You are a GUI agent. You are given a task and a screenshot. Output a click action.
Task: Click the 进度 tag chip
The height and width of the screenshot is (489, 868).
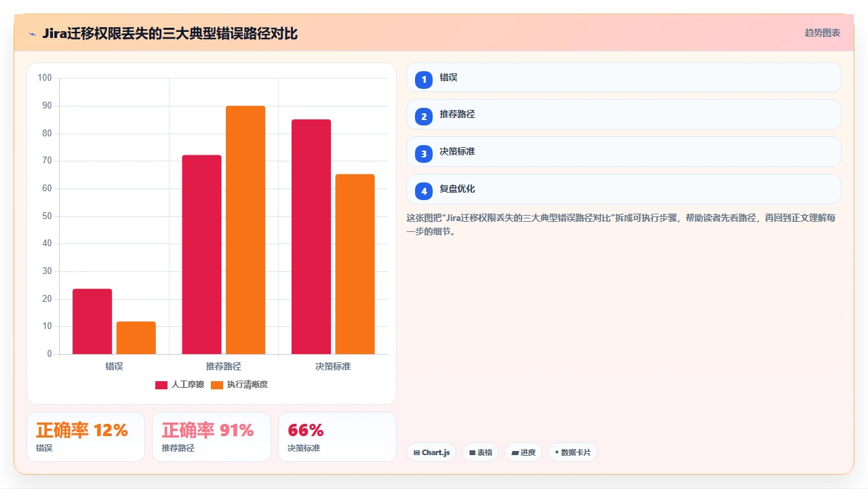click(x=524, y=452)
